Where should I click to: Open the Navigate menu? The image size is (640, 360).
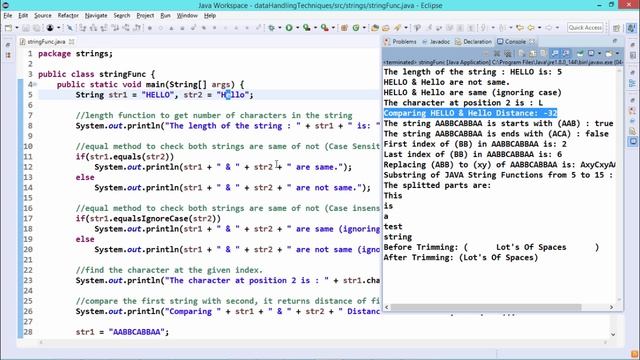point(96,16)
